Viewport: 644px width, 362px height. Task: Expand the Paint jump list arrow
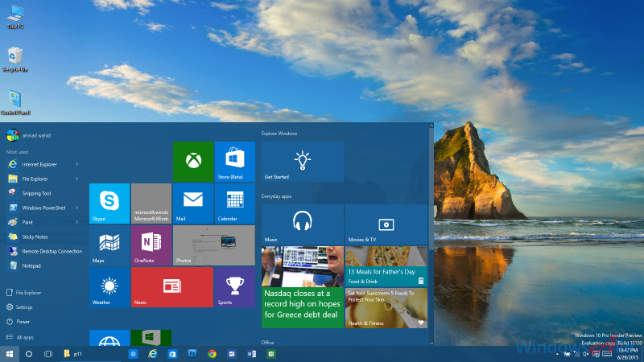click(76, 222)
